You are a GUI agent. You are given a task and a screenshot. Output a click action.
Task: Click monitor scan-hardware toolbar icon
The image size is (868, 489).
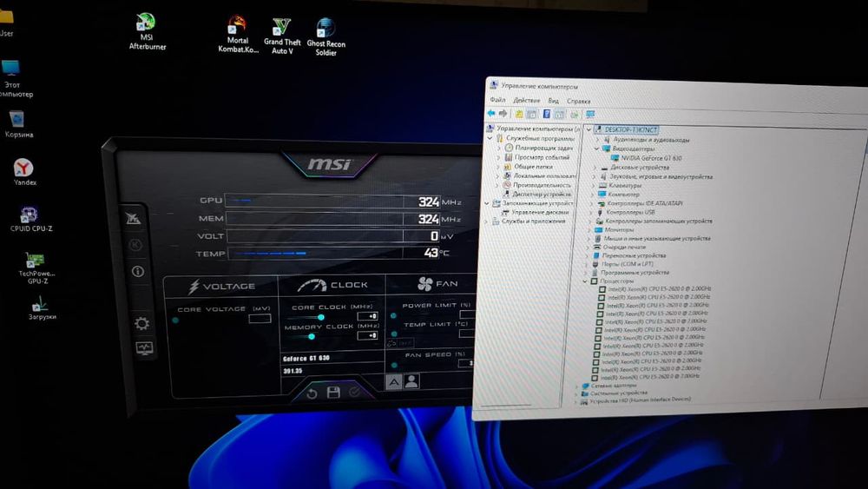tap(590, 115)
